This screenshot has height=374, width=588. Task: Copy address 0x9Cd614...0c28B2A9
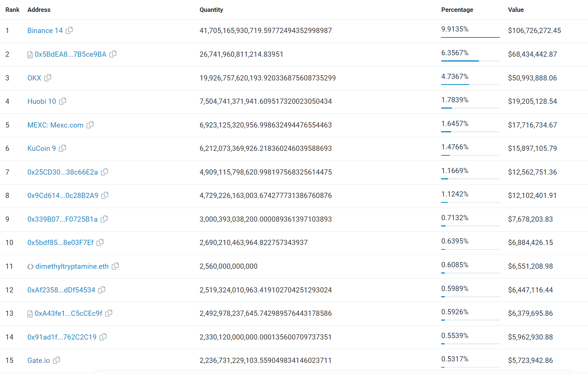[x=105, y=195]
